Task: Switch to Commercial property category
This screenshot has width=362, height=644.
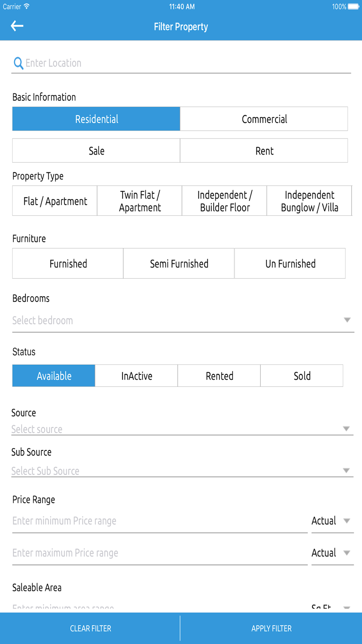Action: tap(264, 119)
